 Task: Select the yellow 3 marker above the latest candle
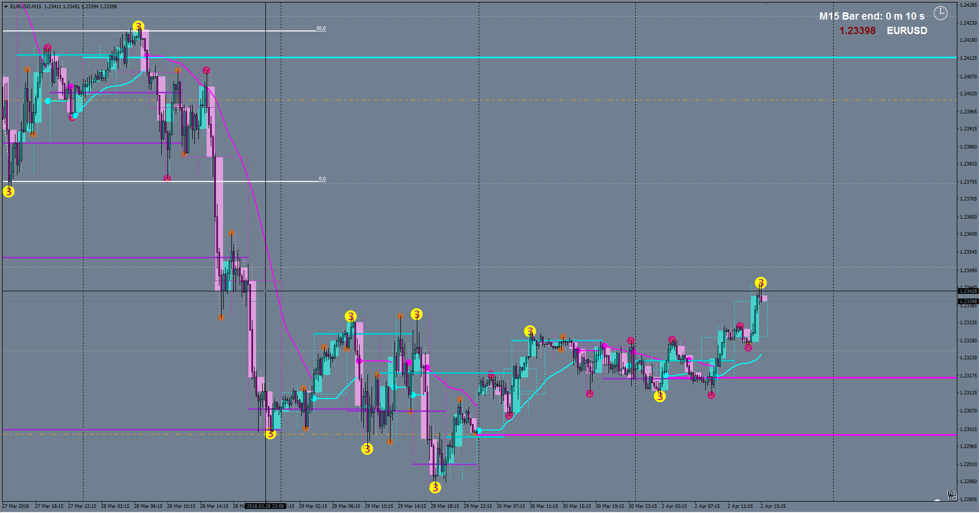(x=761, y=283)
